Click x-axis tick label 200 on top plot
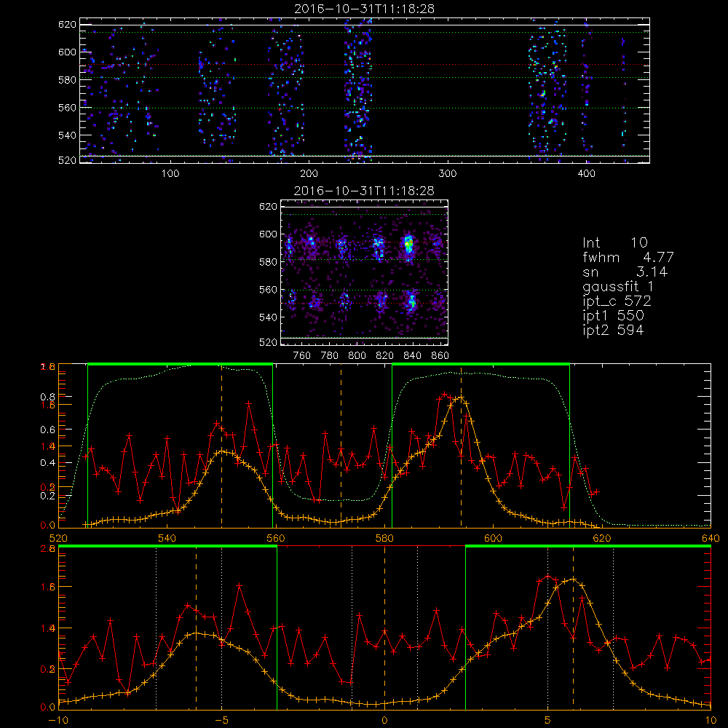Viewport: 728px width, 728px height. [309, 173]
